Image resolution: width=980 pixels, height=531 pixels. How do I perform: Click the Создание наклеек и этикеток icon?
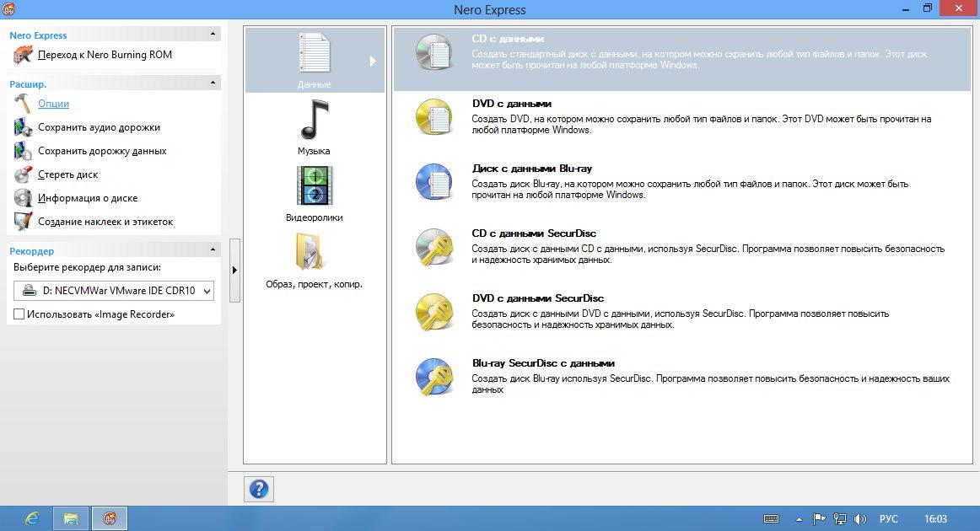(23, 222)
